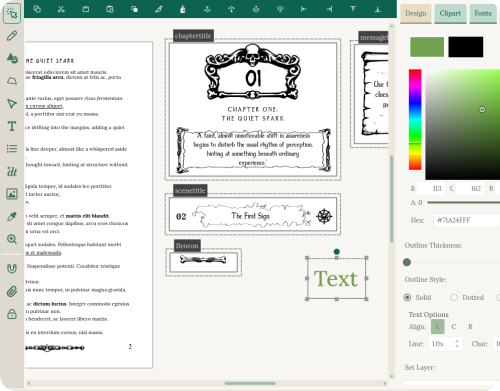Click the Line spacing input field

(446, 344)
